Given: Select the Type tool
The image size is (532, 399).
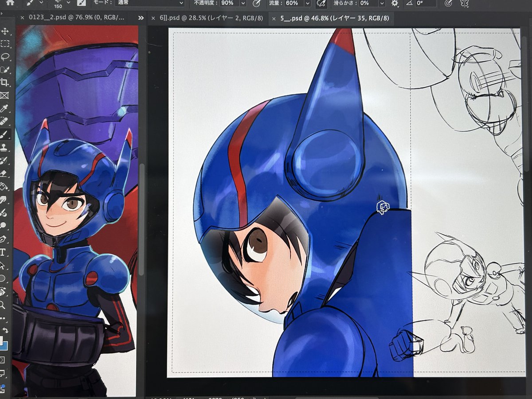Looking at the screenshot, I should point(4,252).
